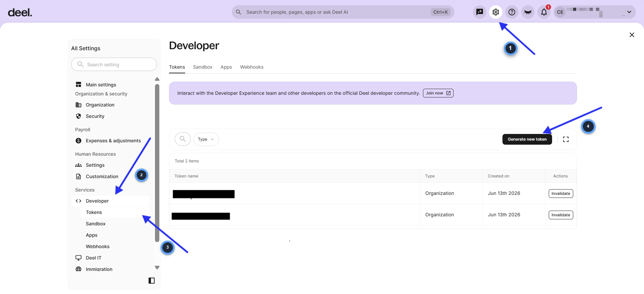Click the Immigration globe icon
The image size is (644, 294).
point(78,269)
